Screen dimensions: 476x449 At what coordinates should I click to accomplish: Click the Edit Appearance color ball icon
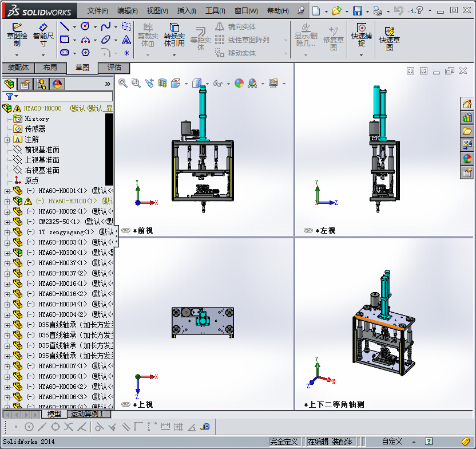(x=239, y=83)
